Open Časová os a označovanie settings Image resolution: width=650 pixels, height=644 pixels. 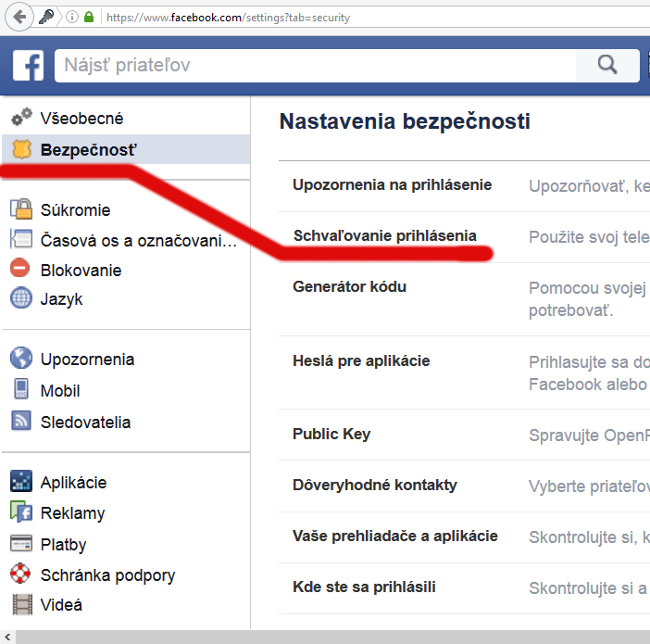tap(139, 241)
